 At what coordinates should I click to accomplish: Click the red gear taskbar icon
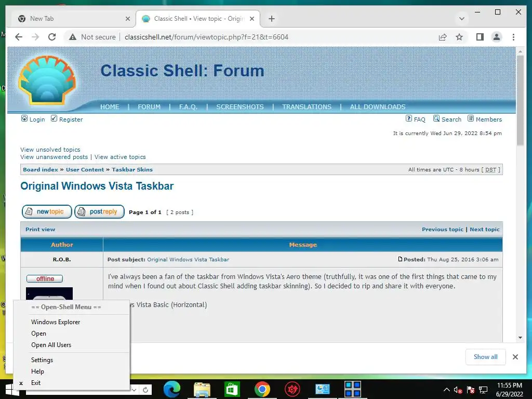[292, 389]
